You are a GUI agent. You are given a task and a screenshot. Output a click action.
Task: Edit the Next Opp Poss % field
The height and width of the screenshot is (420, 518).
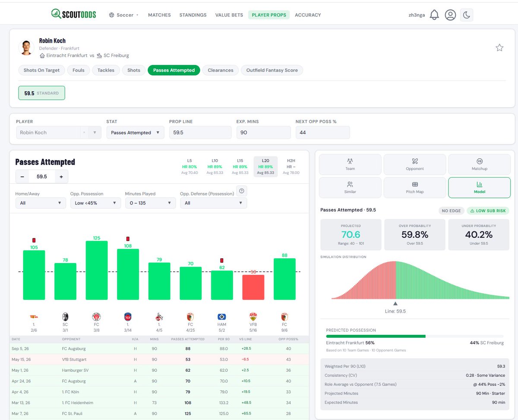pyautogui.click(x=322, y=132)
